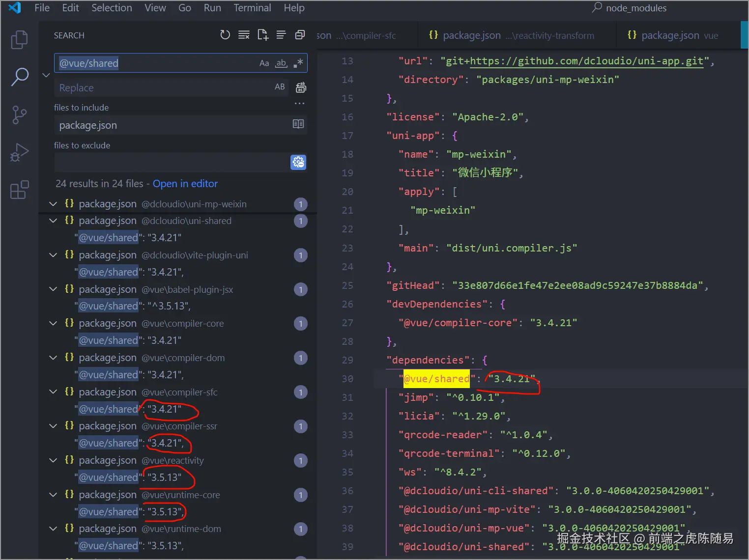Open the Search view in activity bar

tap(19, 77)
